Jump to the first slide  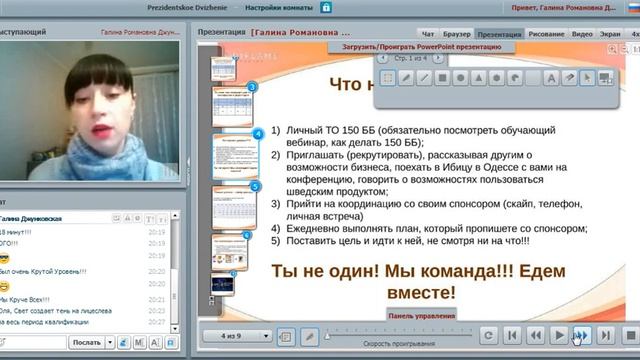point(512,336)
